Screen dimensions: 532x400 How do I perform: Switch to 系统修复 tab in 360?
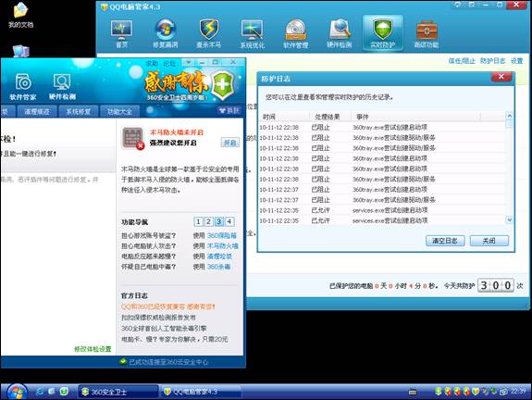tap(79, 111)
